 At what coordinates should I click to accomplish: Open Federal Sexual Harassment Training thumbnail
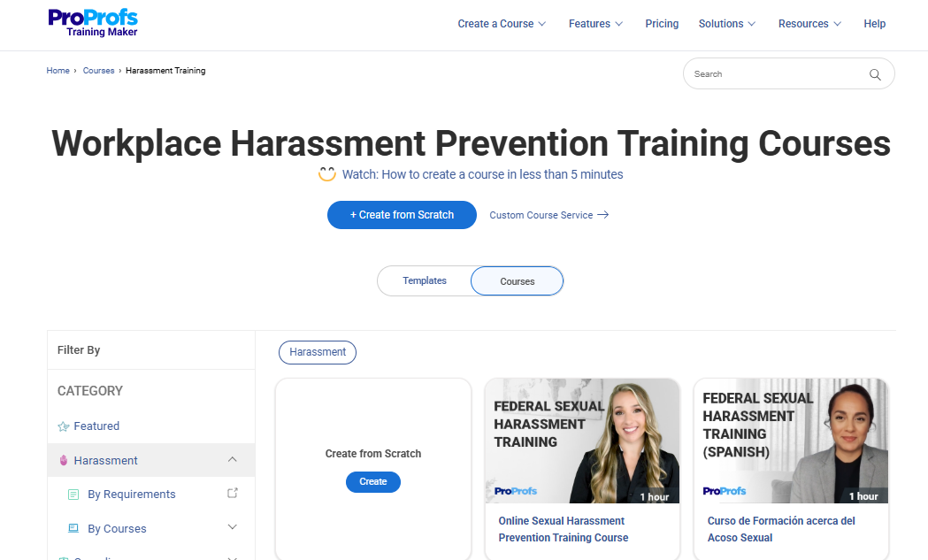tap(582, 441)
